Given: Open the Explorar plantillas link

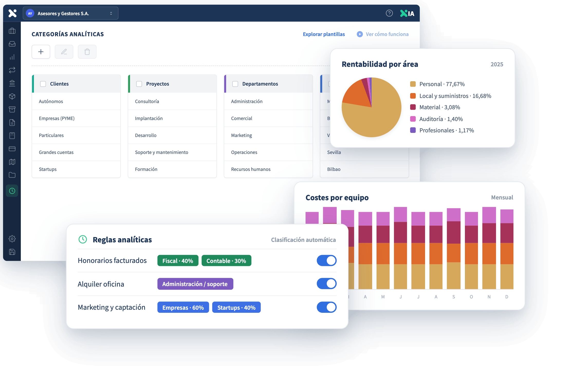Looking at the screenshot, I should point(324,34).
